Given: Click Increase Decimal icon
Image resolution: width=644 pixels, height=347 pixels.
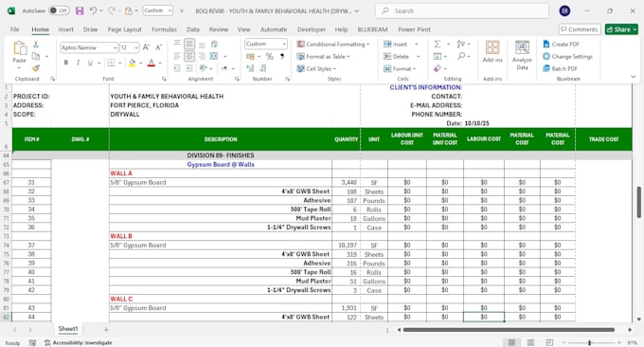Looking at the screenshot, I should [x=250, y=68].
